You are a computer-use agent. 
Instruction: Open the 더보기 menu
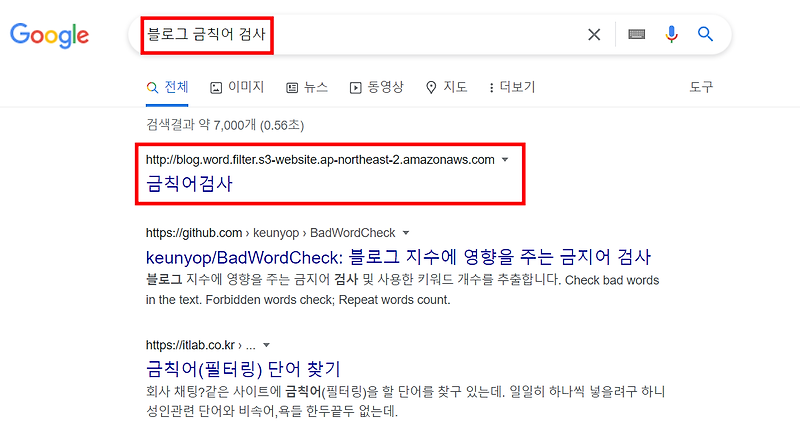tap(512, 87)
